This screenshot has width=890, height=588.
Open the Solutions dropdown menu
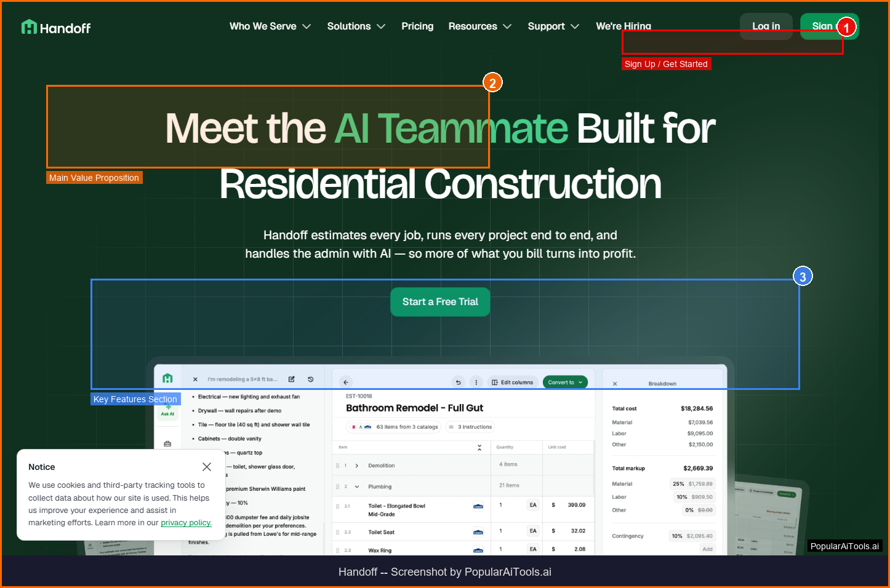[356, 26]
